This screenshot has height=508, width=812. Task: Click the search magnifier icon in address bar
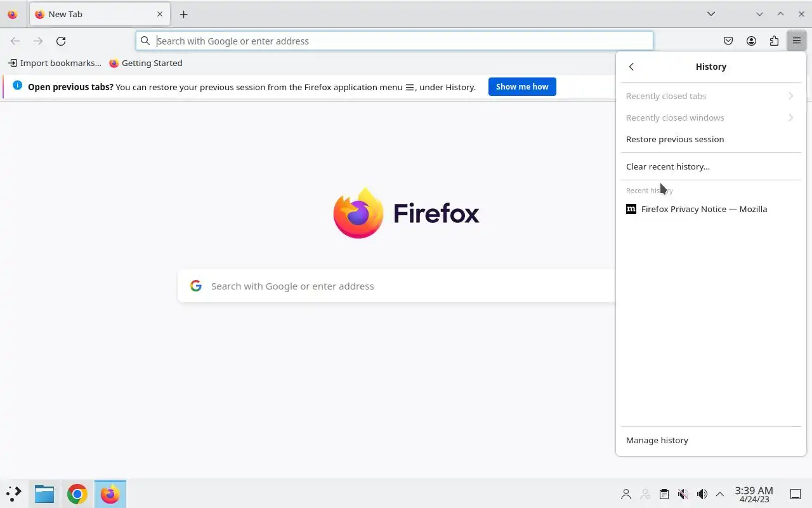coord(145,41)
